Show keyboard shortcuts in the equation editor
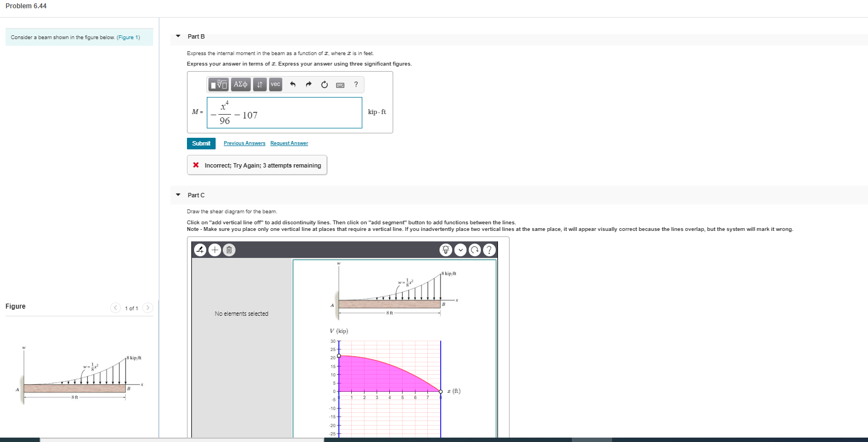The image size is (868, 442). [x=340, y=85]
